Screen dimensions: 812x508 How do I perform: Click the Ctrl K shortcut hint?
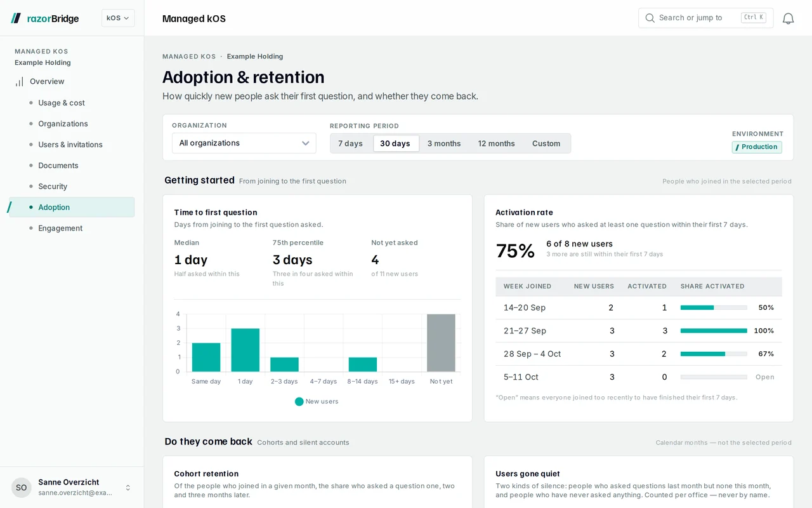point(754,18)
